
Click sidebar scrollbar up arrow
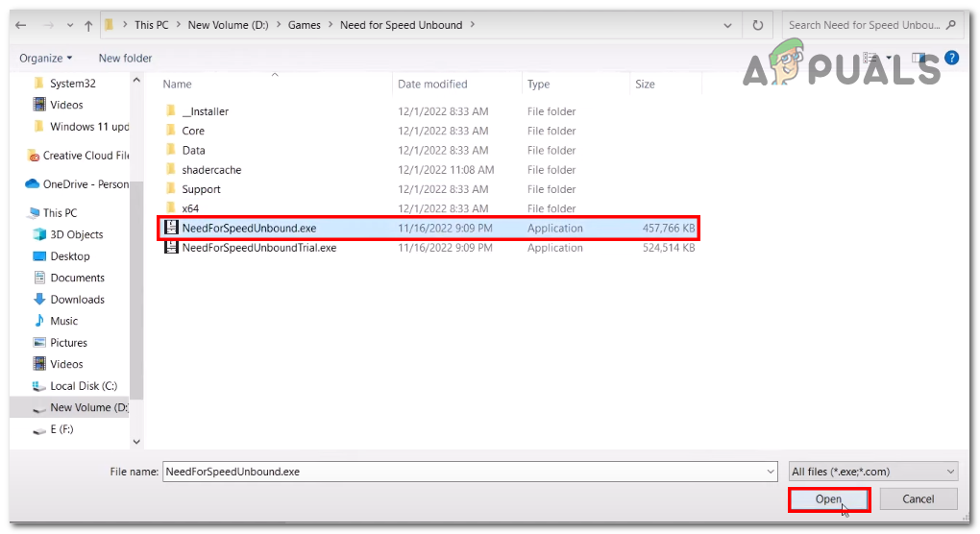coord(136,80)
